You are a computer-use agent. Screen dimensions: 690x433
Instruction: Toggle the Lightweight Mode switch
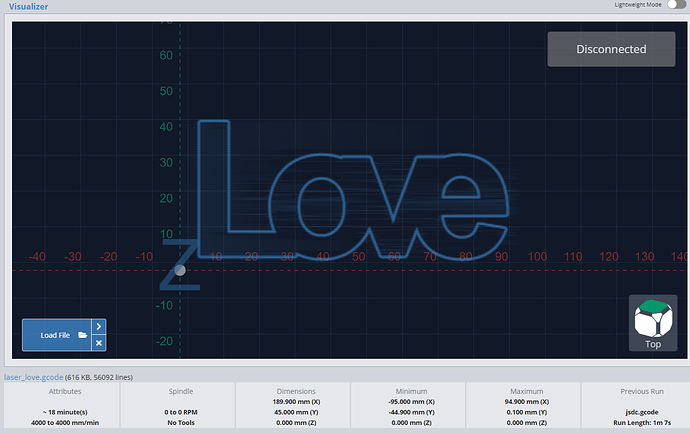tap(677, 4)
